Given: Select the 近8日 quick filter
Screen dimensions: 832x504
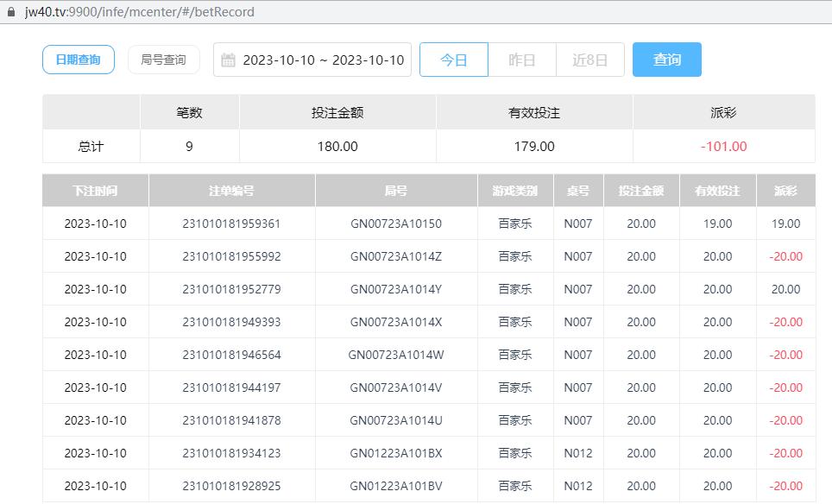Looking at the screenshot, I should [590, 60].
